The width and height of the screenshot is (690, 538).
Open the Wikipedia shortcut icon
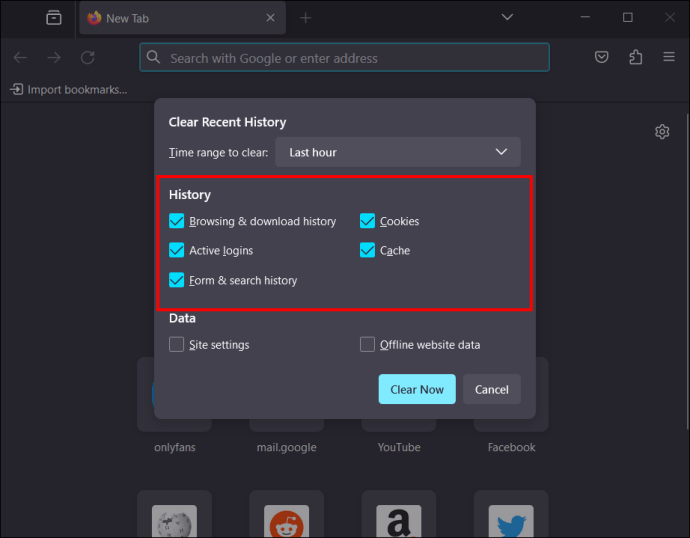tap(174, 521)
